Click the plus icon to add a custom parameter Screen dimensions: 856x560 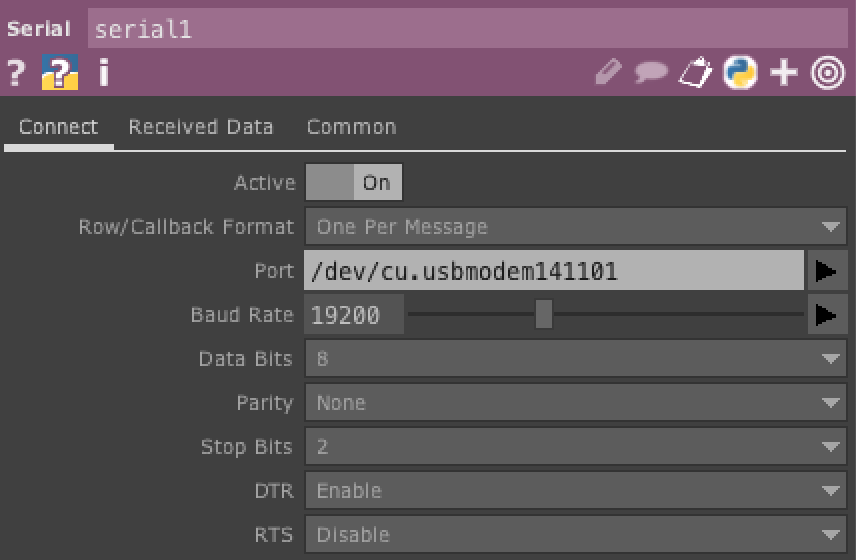coord(784,73)
